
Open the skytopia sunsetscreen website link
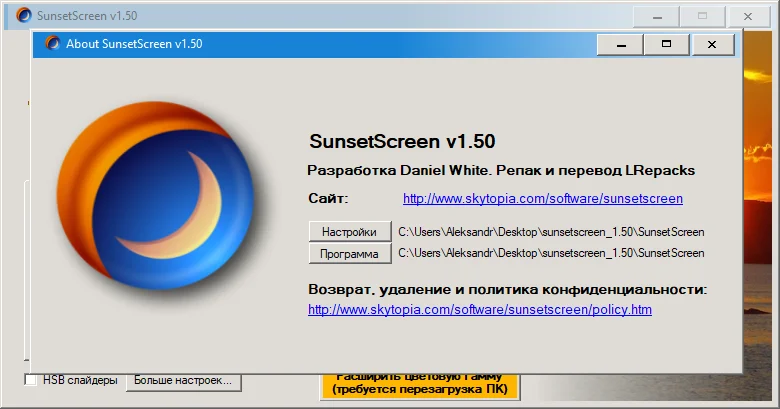tap(543, 199)
